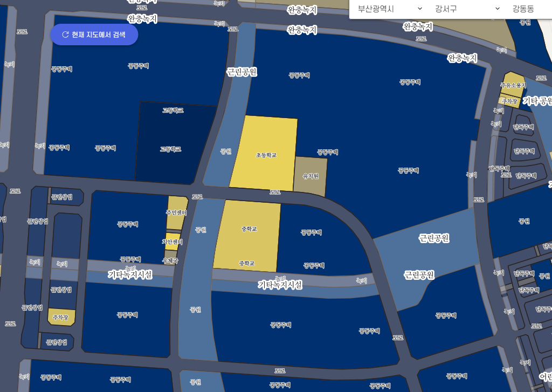Click the refresh icon in the search button

65,35
